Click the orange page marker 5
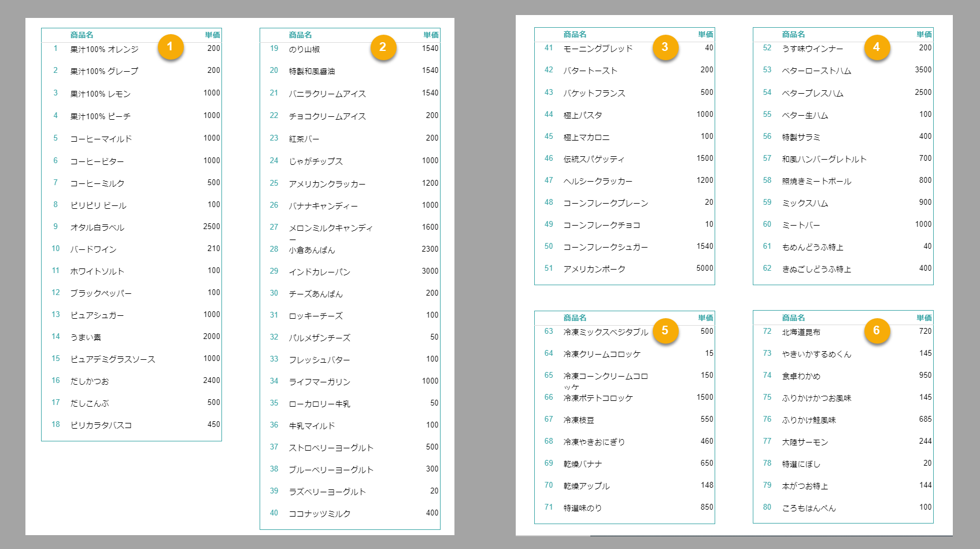Viewport: 980px width, 549px height. coord(666,331)
